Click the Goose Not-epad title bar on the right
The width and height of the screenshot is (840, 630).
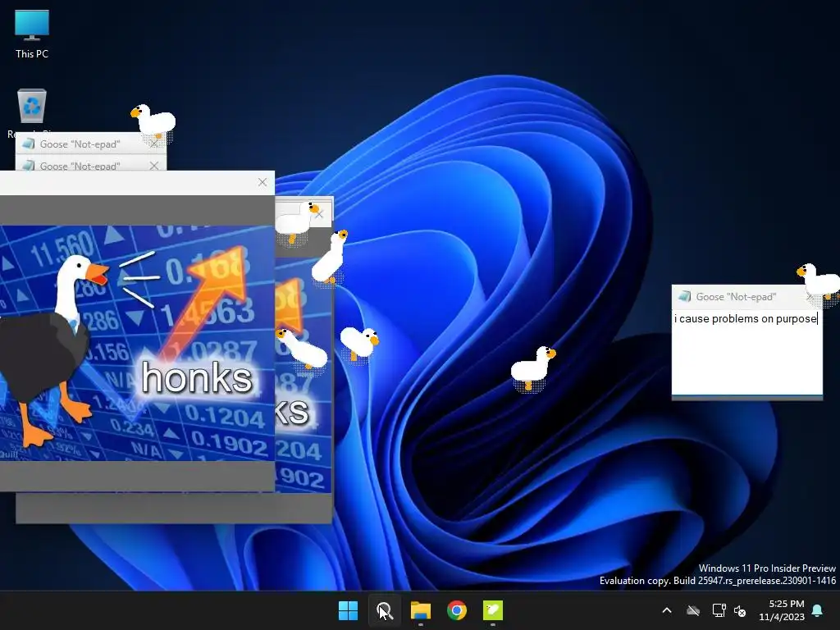pos(746,296)
